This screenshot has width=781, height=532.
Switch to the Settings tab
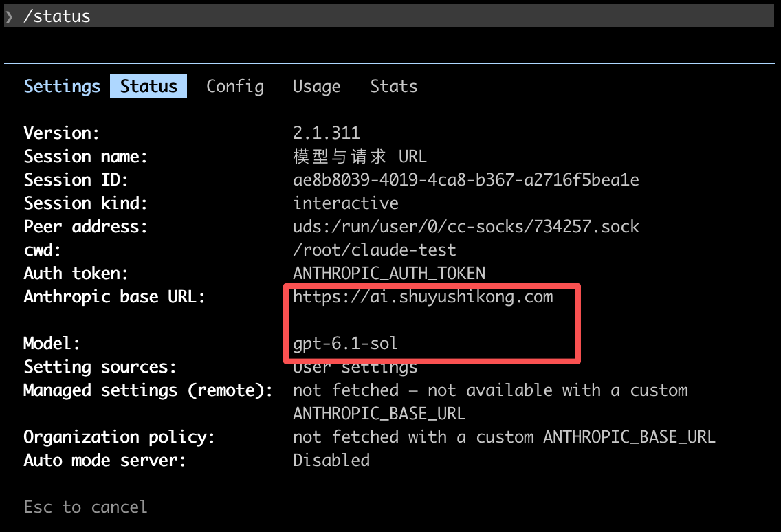click(x=62, y=87)
